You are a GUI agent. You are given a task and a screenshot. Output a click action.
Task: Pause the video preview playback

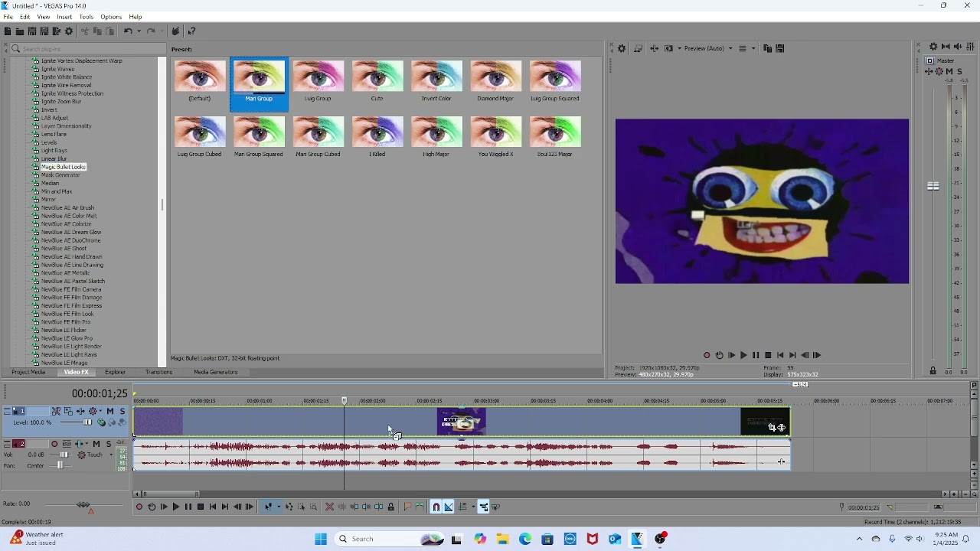[x=756, y=355]
